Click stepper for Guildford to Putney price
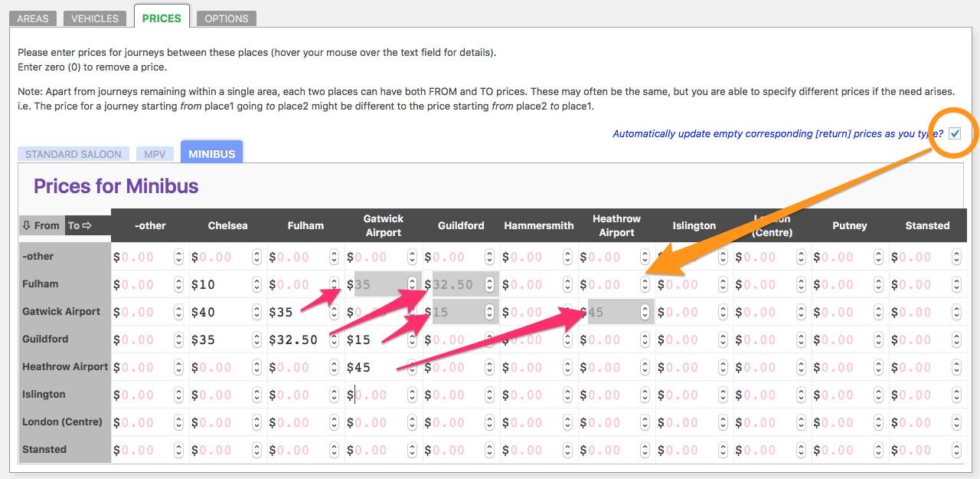The image size is (980, 479). [877, 340]
